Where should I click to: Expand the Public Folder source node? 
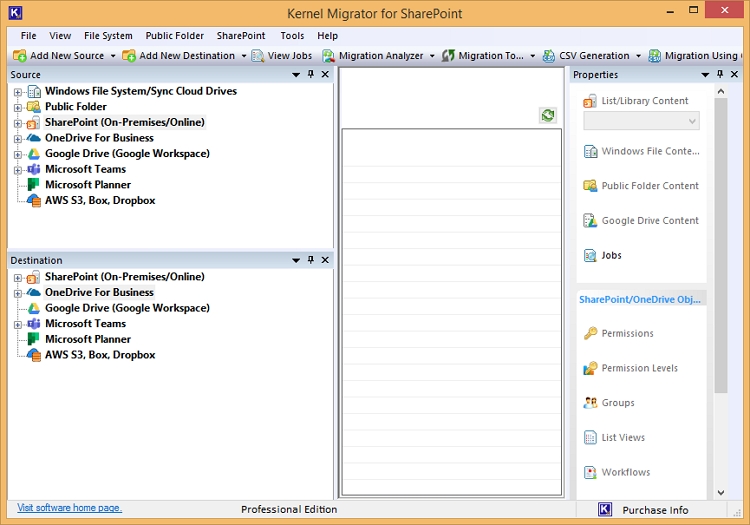point(18,108)
